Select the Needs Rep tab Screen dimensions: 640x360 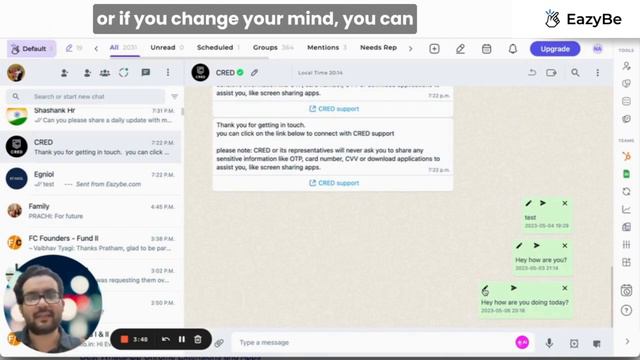pos(378,48)
